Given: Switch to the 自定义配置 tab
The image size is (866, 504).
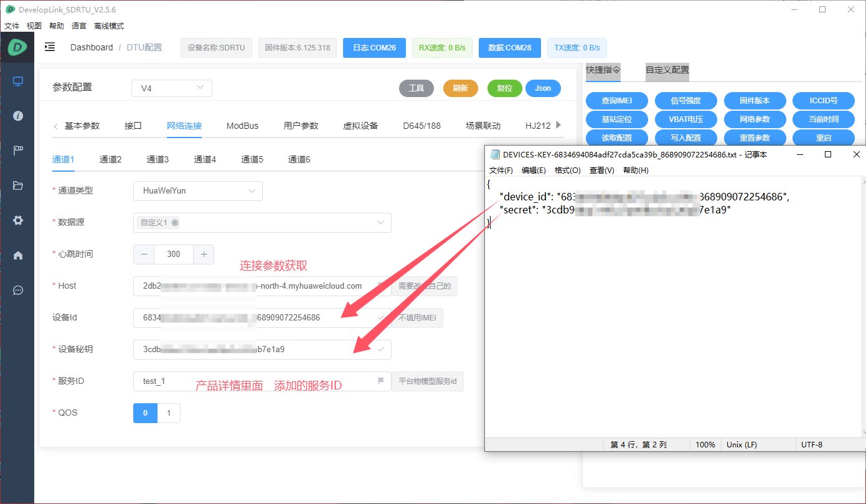Looking at the screenshot, I should (x=667, y=70).
